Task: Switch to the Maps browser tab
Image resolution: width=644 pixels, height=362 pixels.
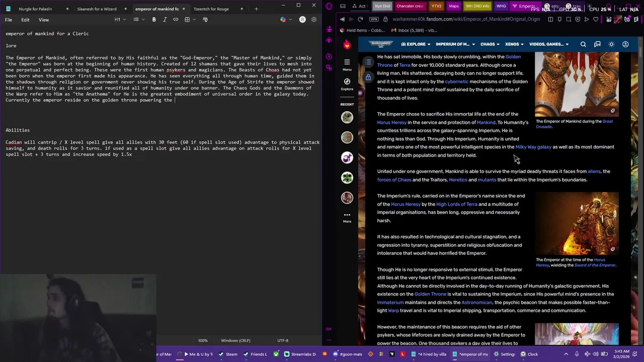Action: tap(454, 6)
